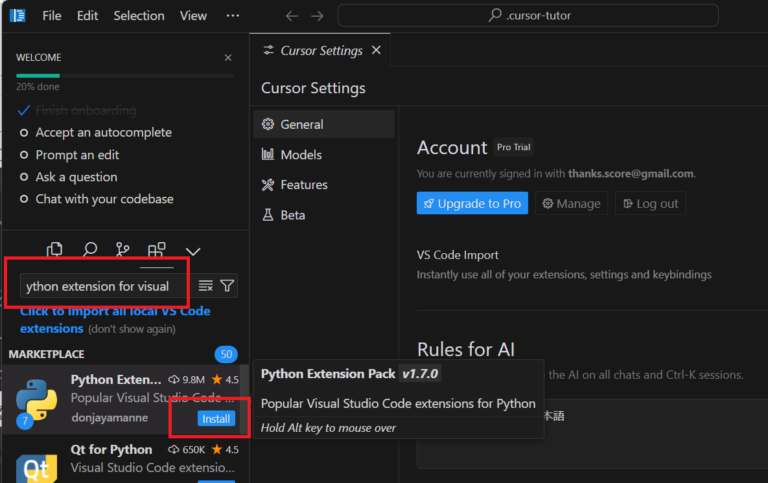Click the Upgrade to Pro button

point(471,203)
